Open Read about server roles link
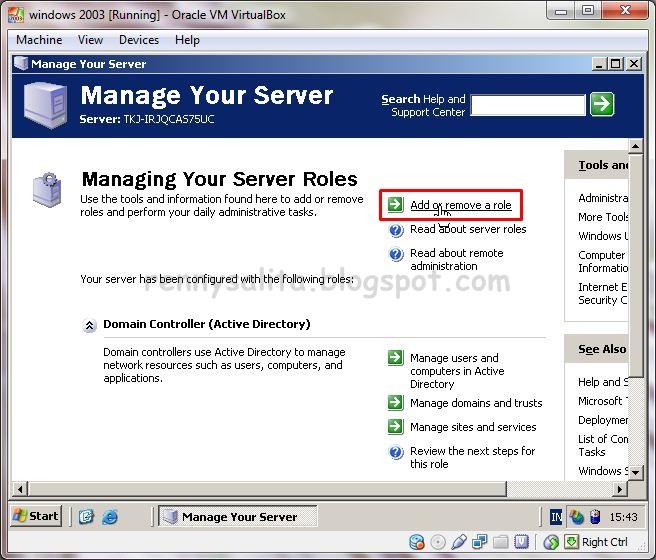The width and height of the screenshot is (656, 560). tap(468, 229)
